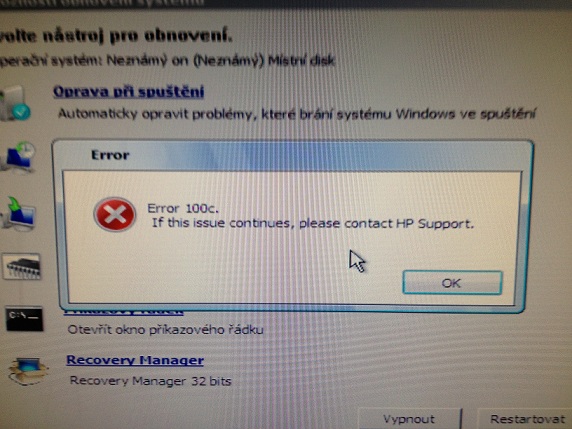This screenshot has width=572, height=429.
Task: Click the system image recovery green arrow icon
Action: (20, 213)
